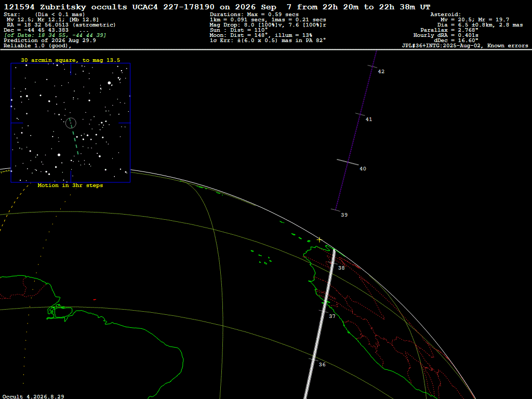Click the small red island marker
532x399 pixels.
coord(95,300)
